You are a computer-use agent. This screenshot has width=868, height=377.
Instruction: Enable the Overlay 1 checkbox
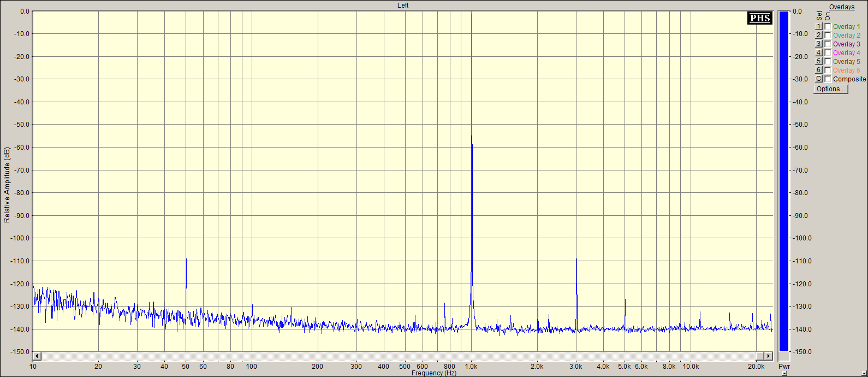828,26
